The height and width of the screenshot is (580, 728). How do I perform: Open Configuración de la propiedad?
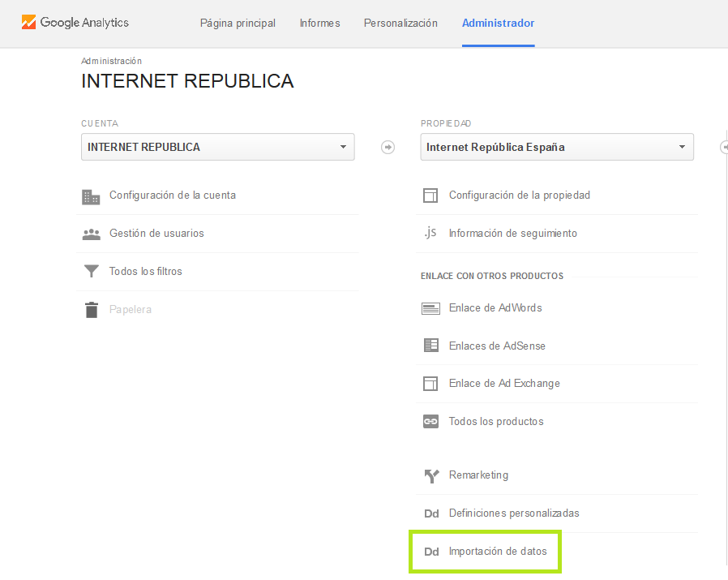pos(519,195)
